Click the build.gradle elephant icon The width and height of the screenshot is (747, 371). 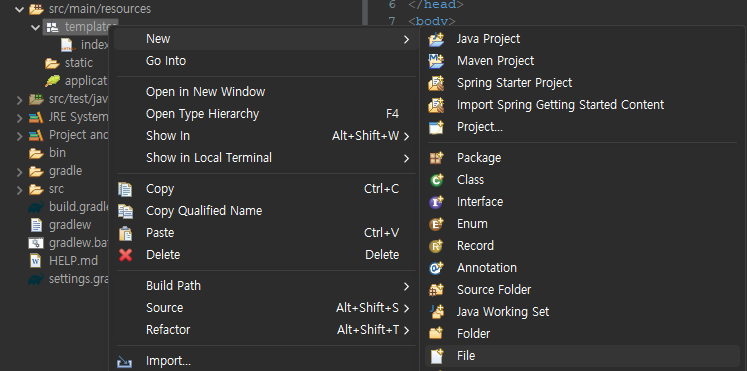click(36, 207)
